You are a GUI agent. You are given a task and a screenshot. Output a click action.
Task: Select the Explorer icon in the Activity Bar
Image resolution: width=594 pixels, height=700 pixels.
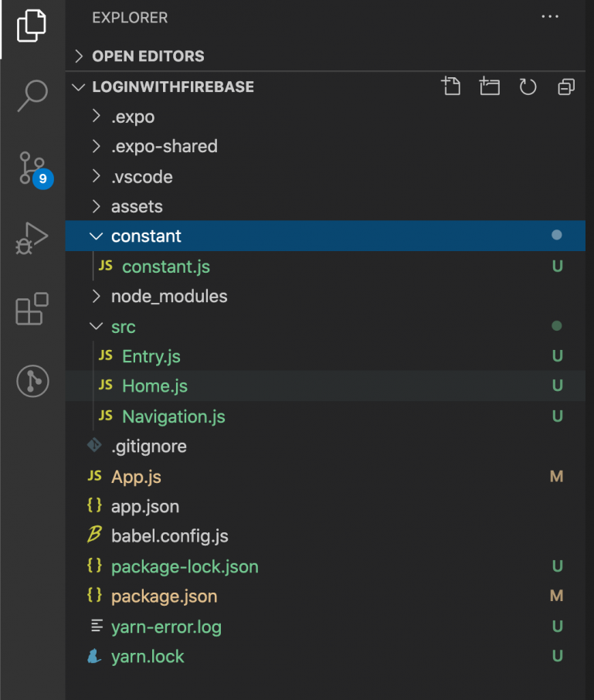(32, 25)
